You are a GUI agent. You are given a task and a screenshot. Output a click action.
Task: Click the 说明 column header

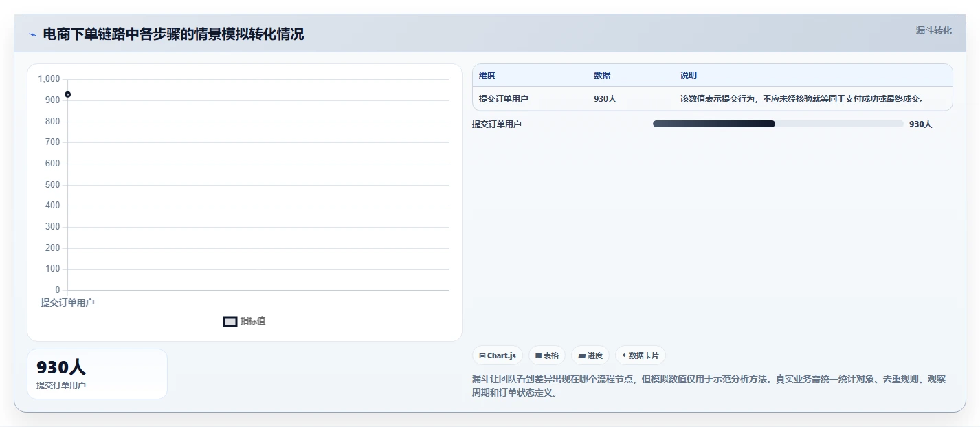[x=689, y=76]
